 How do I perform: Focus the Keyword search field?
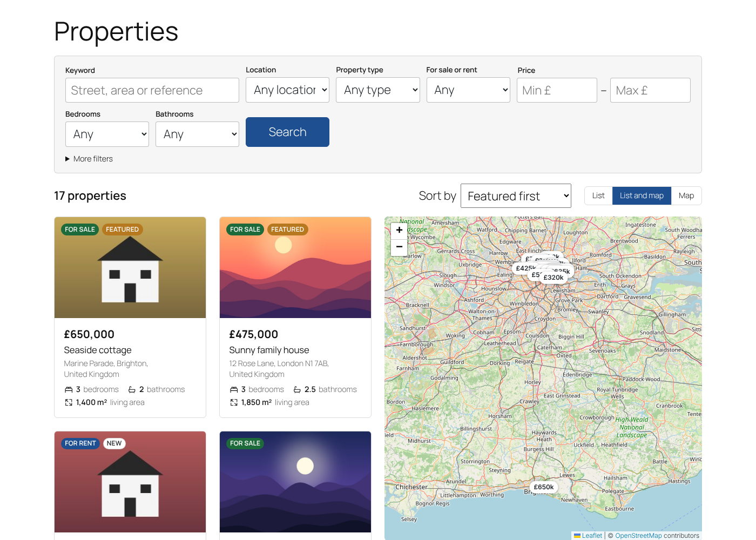click(152, 90)
